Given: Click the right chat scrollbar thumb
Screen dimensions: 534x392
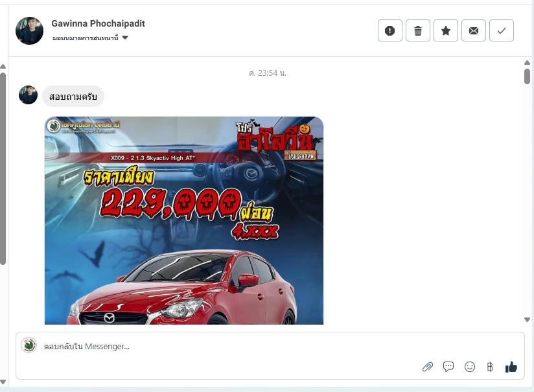Looking at the screenshot, I should pyautogui.click(x=527, y=76).
